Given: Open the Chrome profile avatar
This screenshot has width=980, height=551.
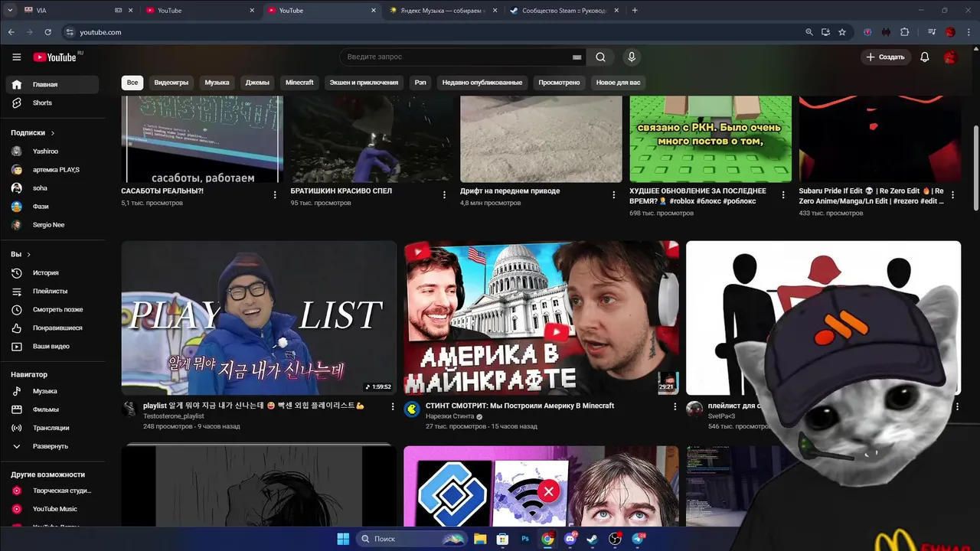Looking at the screenshot, I should pyautogui.click(x=950, y=32).
